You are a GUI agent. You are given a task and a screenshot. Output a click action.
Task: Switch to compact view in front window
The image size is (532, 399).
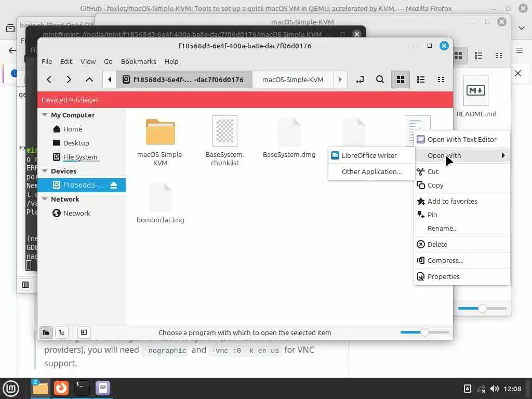pyautogui.click(x=441, y=79)
